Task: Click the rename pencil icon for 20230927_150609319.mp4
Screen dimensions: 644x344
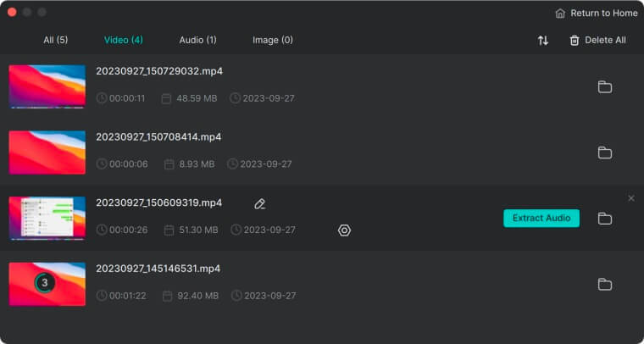Action: point(259,204)
